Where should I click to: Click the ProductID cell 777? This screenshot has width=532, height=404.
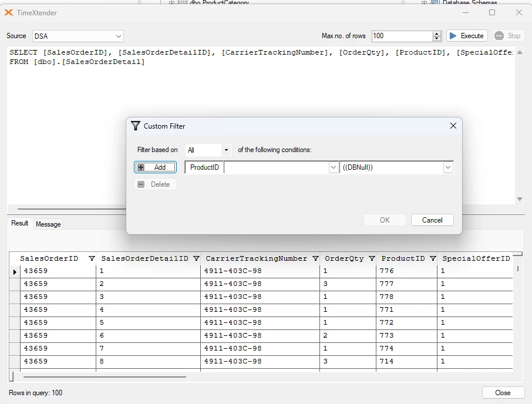(406, 284)
